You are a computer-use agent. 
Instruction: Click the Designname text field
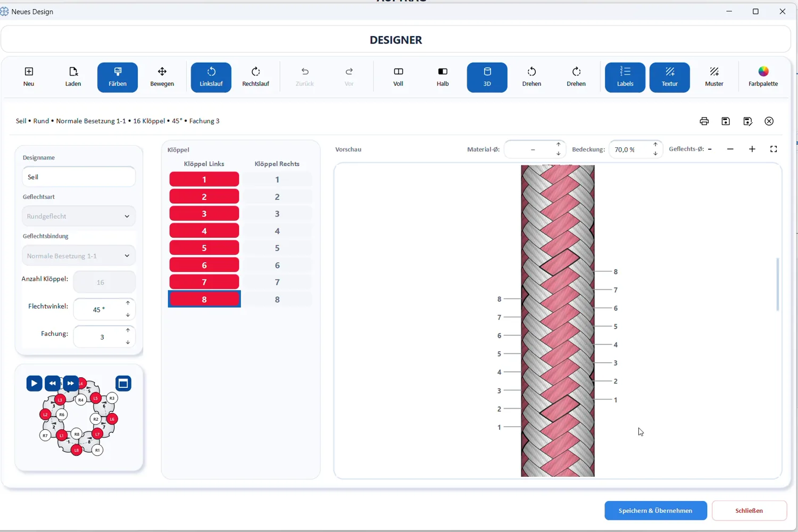pos(79,177)
